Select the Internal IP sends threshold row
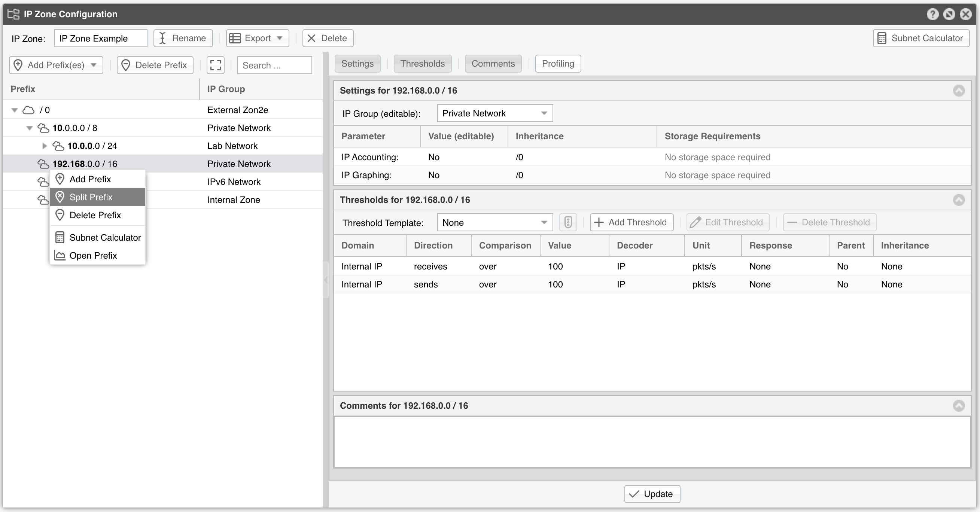 [652, 284]
